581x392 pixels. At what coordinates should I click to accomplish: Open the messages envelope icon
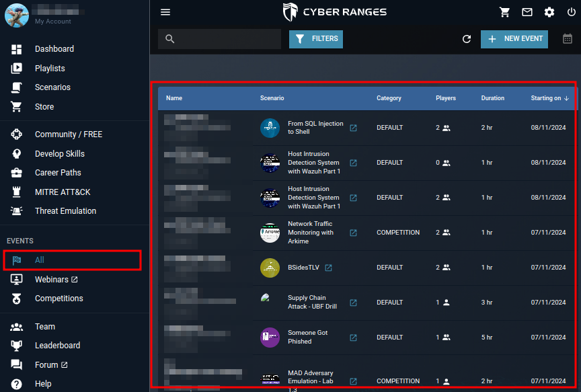[x=527, y=11]
